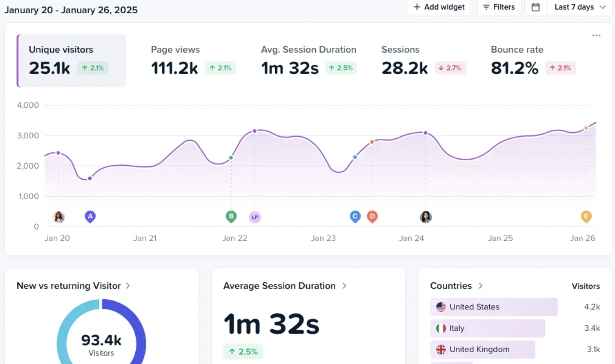Switch to the Page views metric
Image resolution: width=615 pixels, height=364 pixels.
point(193,61)
